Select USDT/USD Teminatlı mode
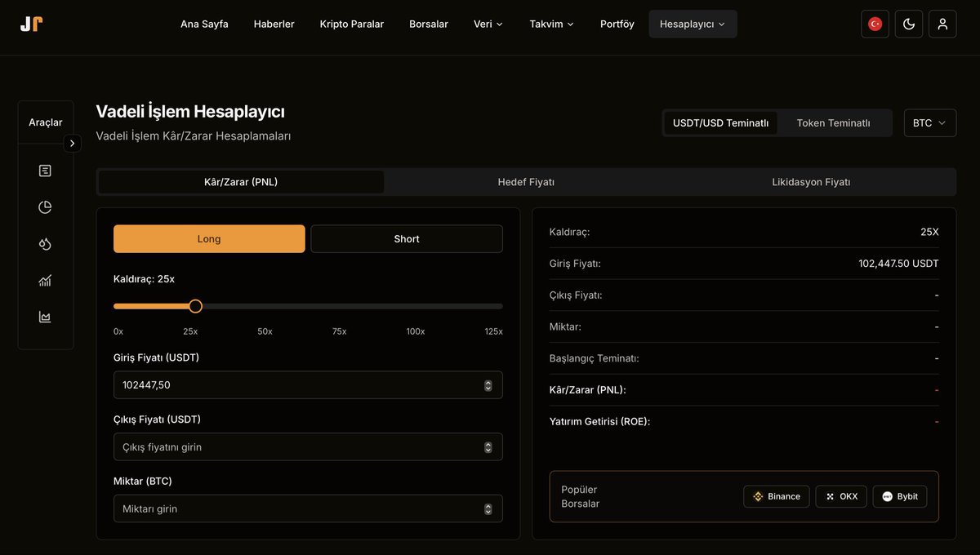This screenshot has width=980, height=555. click(x=720, y=123)
